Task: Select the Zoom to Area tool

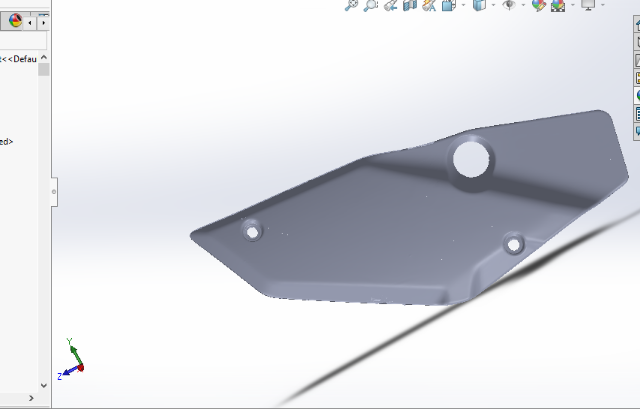Action: [370, 5]
